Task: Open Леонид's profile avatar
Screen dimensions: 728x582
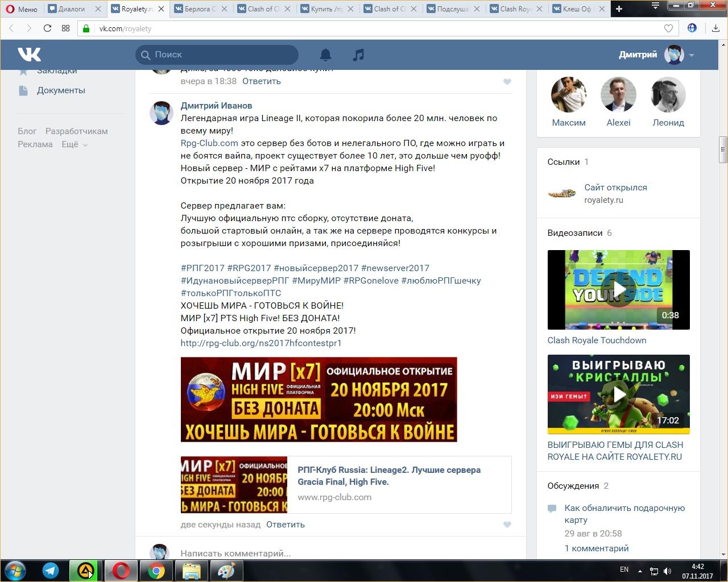Action: point(668,94)
